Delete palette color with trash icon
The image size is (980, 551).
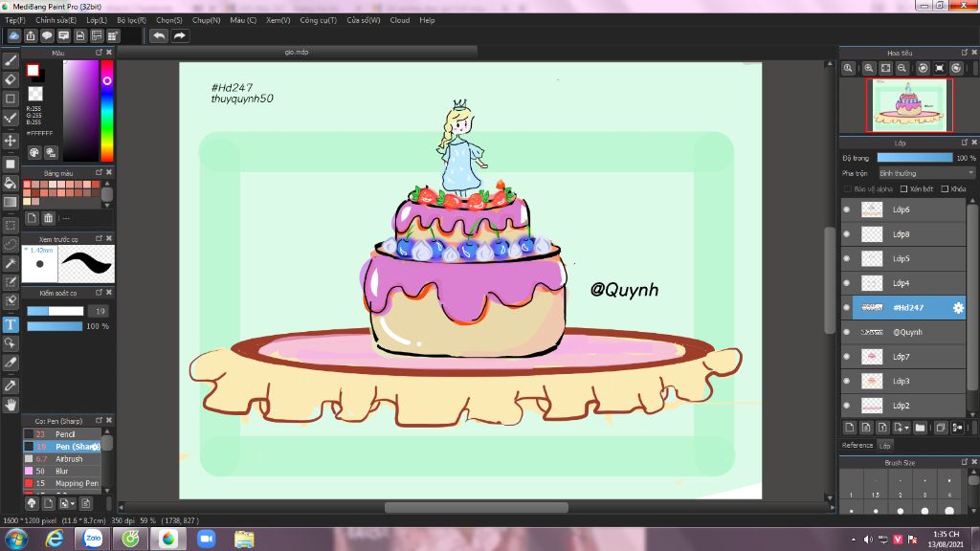pos(49,218)
